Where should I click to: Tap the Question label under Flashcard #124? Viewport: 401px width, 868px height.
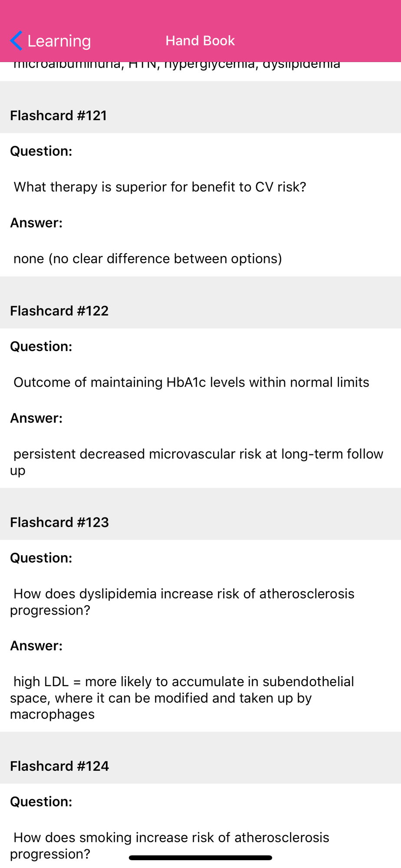click(x=41, y=802)
